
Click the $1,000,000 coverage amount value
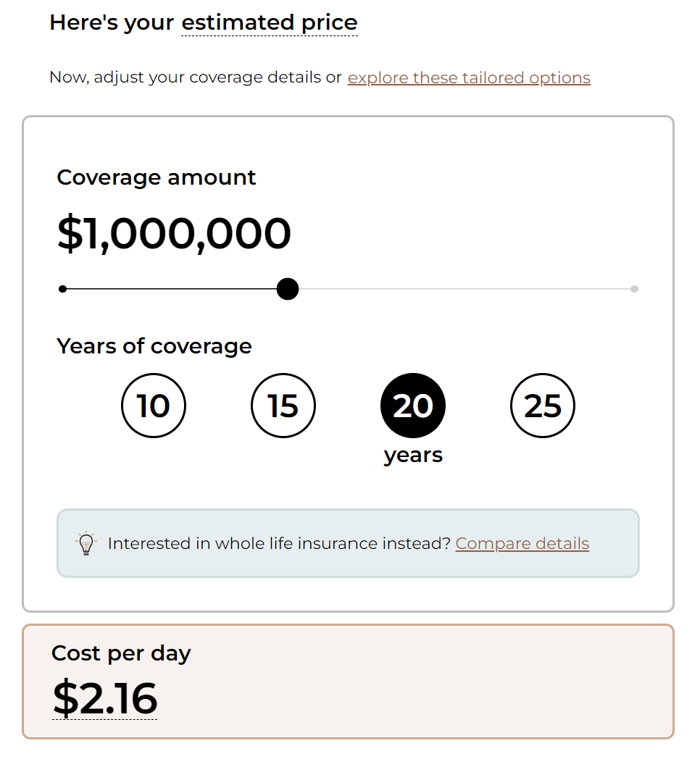(x=174, y=233)
